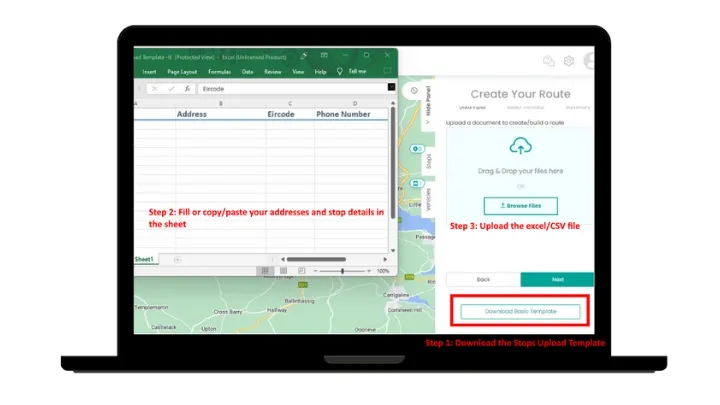Select the Eircode header cell

pyautogui.click(x=290, y=114)
